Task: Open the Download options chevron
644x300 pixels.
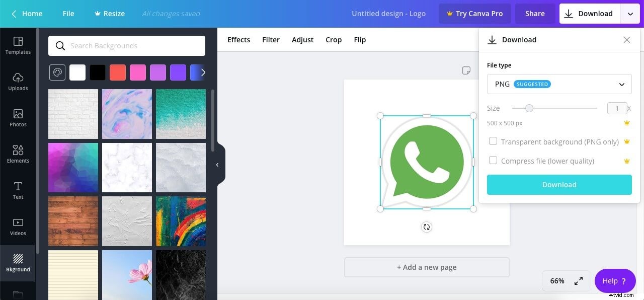Action: (630, 14)
